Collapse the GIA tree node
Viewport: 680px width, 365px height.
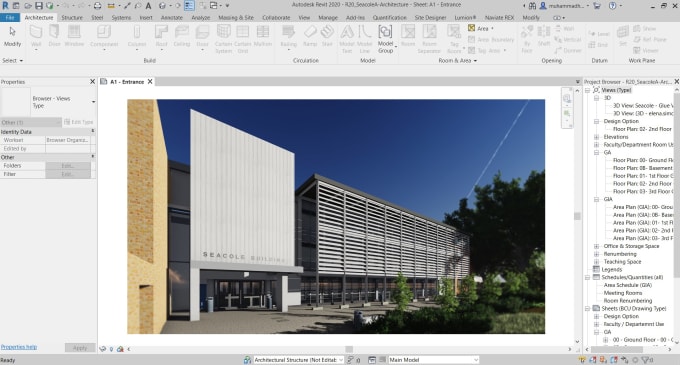(x=596, y=199)
